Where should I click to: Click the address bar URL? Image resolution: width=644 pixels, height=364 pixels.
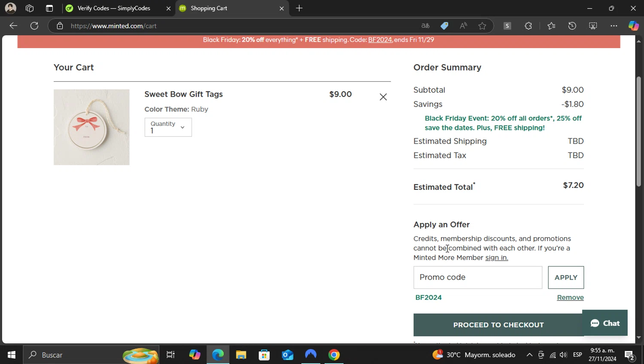tap(114, 26)
